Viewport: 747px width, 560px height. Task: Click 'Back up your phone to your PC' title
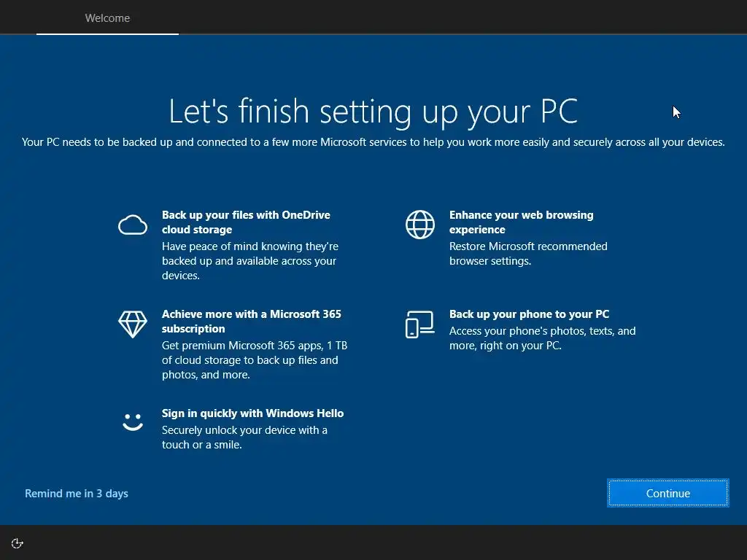tap(530, 314)
